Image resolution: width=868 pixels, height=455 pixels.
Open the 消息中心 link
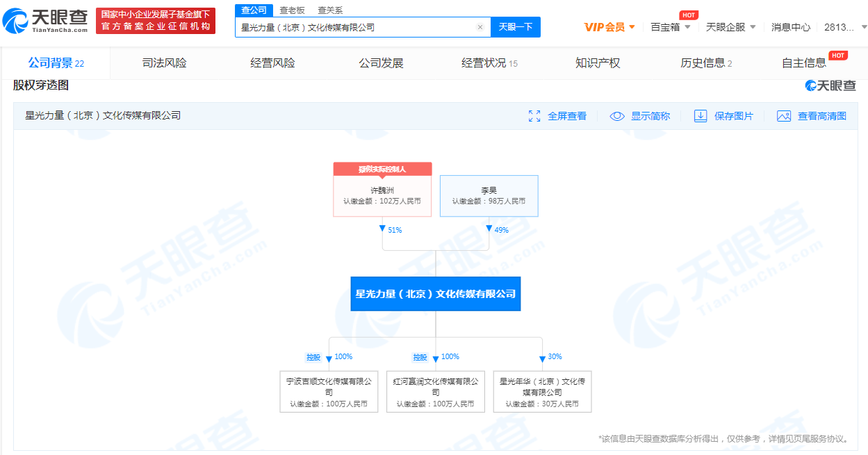pos(791,27)
